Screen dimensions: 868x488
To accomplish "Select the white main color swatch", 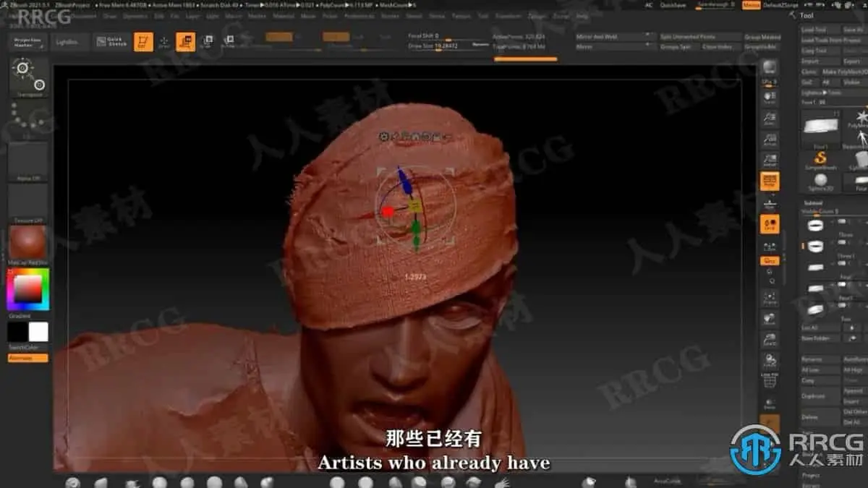I will 38,332.
